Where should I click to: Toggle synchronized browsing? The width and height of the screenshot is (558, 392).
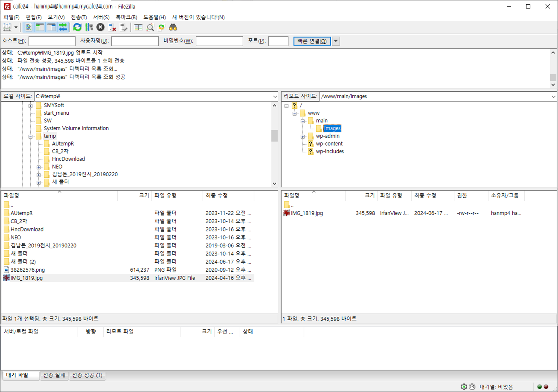161,27
